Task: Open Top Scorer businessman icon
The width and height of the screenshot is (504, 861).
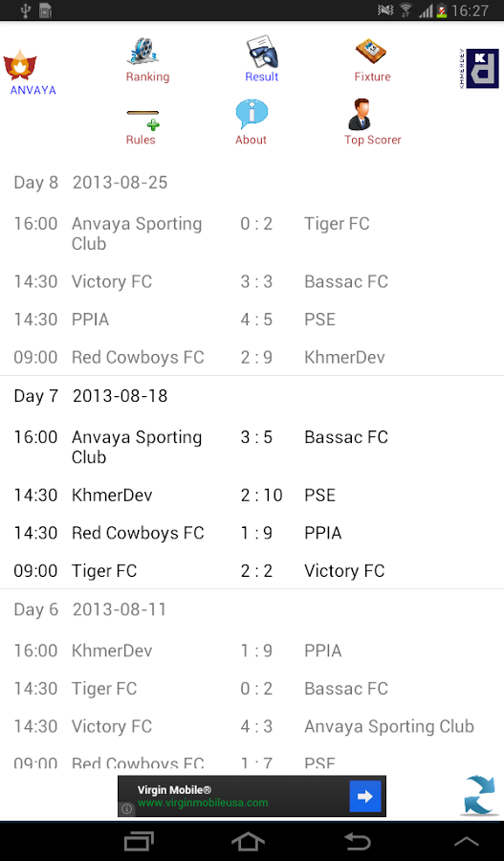Action: point(359,114)
